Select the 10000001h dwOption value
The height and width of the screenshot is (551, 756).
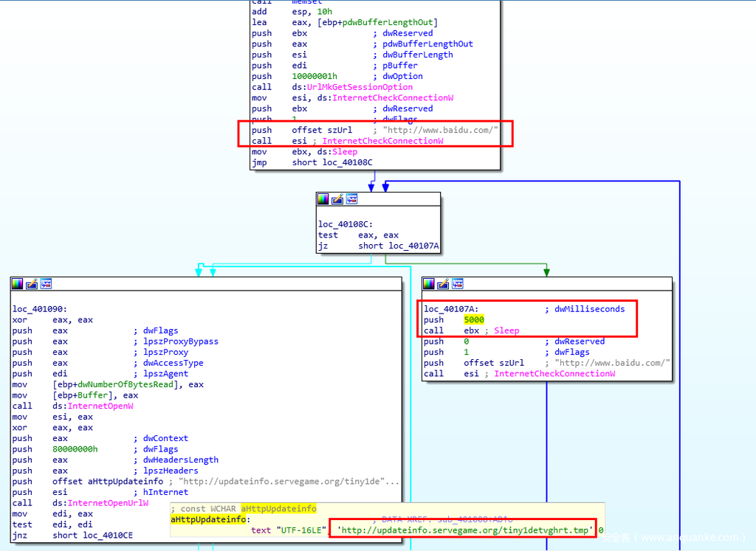(x=315, y=76)
